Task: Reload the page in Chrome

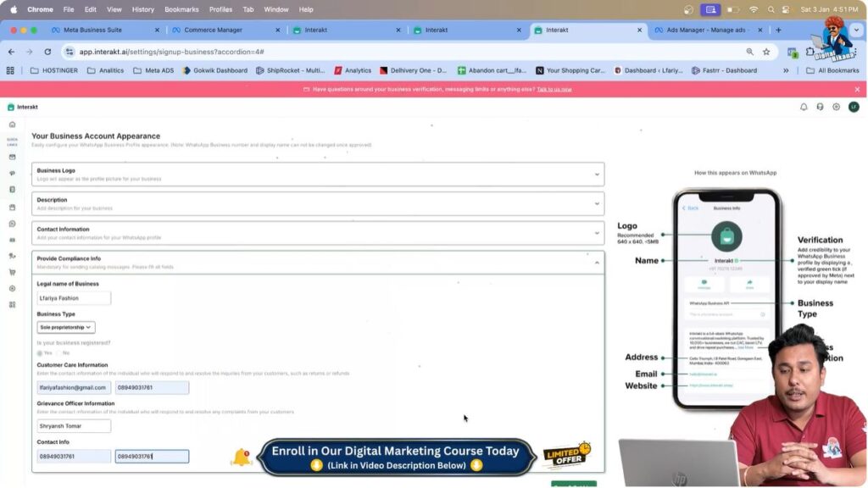Action: [49, 52]
